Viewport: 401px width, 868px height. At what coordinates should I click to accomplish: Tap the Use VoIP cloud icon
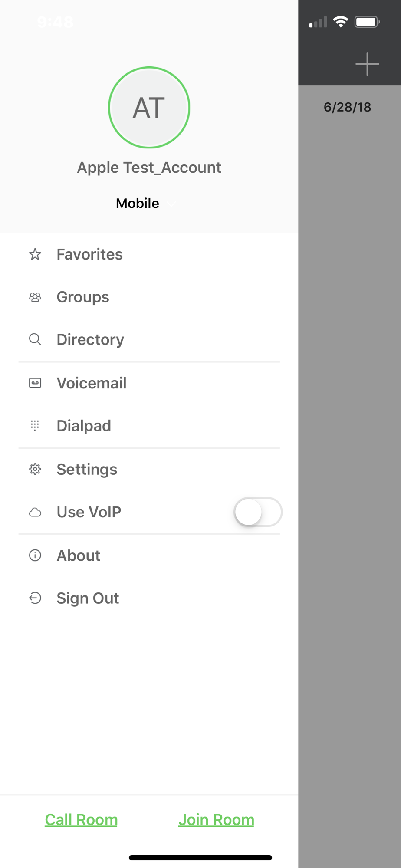coord(35,513)
